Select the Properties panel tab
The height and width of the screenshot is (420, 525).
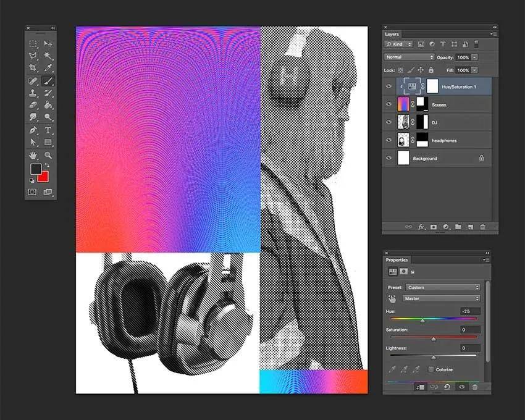click(x=397, y=260)
